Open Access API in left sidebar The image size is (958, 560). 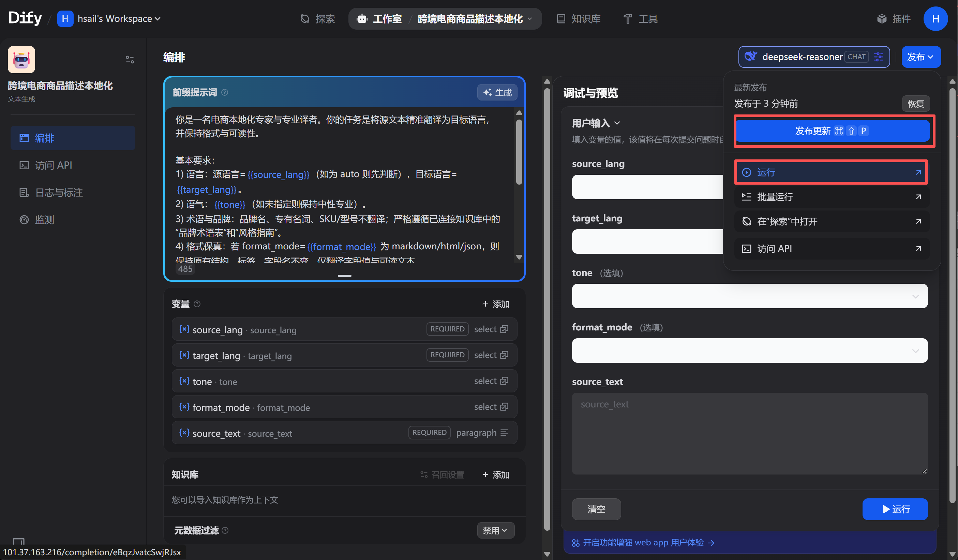[73, 165]
